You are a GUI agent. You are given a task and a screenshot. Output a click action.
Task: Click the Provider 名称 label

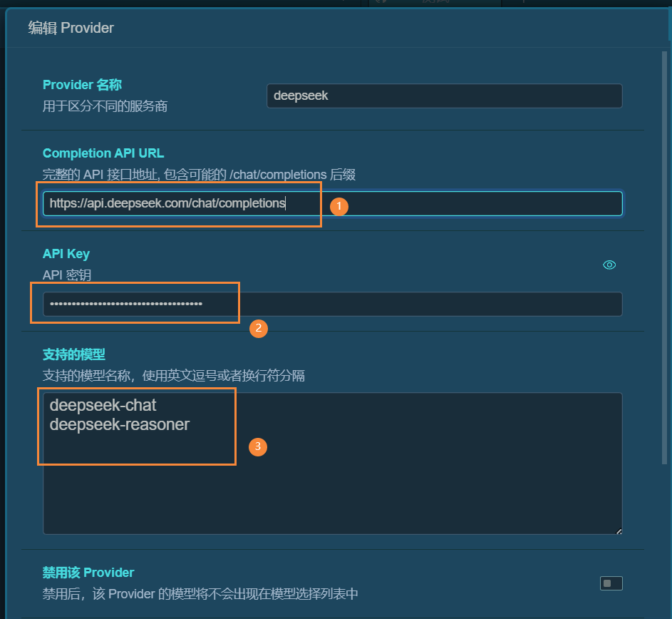82,85
